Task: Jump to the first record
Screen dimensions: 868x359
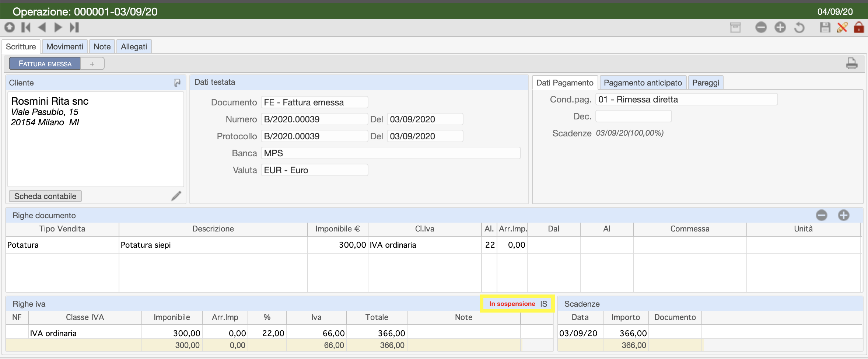Action: coord(26,27)
